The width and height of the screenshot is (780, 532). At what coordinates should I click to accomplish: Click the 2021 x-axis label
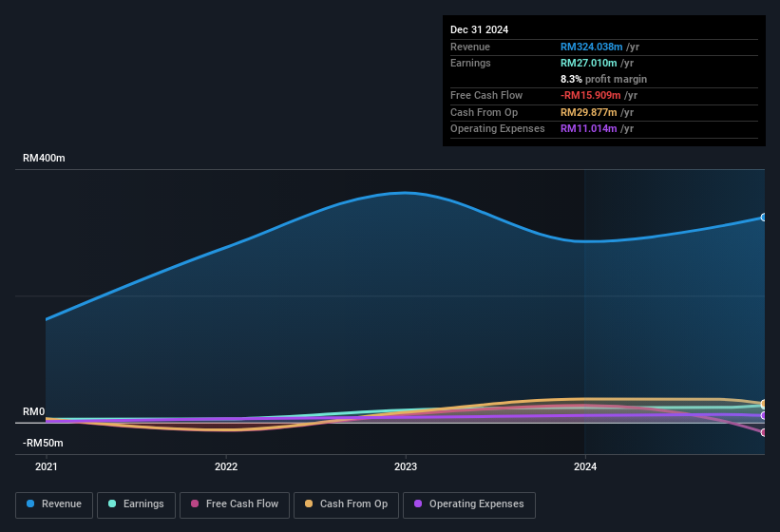coord(47,466)
